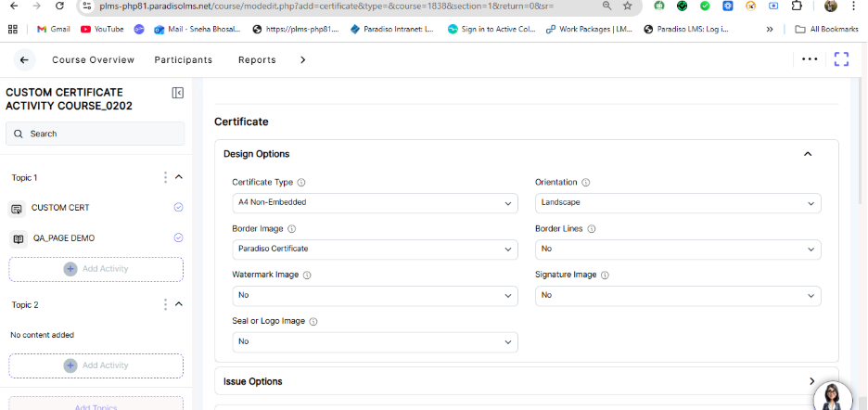Click help icon next to Certificate Type
Image resolution: width=868 pixels, height=410 pixels.
click(301, 183)
